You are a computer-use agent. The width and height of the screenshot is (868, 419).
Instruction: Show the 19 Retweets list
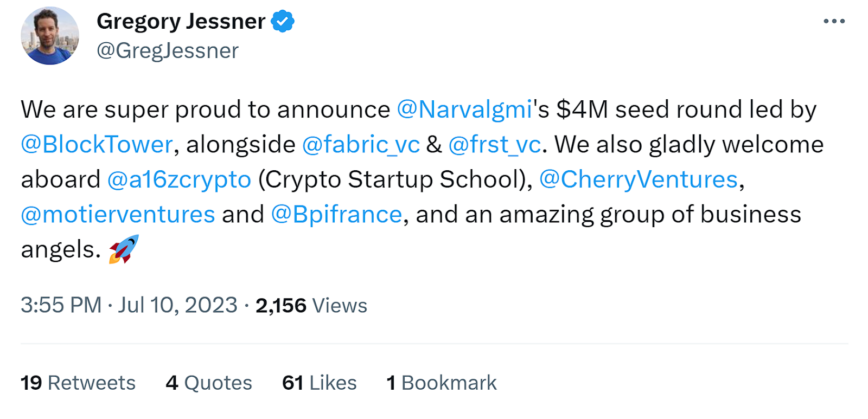(x=78, y=383)
